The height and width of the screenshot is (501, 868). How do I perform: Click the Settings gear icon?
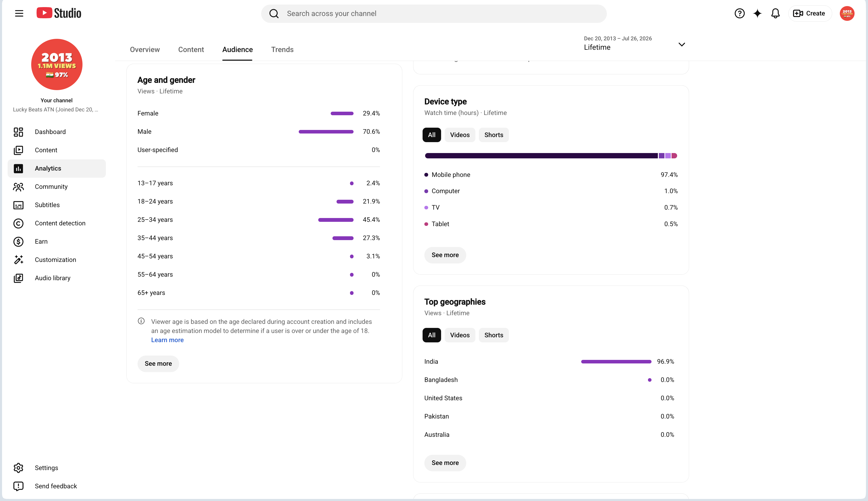pos(18,467)
